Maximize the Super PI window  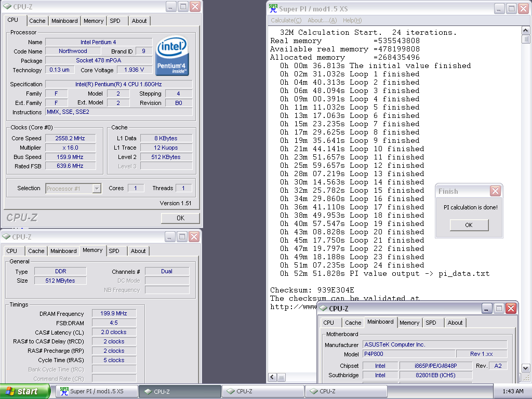511,8
